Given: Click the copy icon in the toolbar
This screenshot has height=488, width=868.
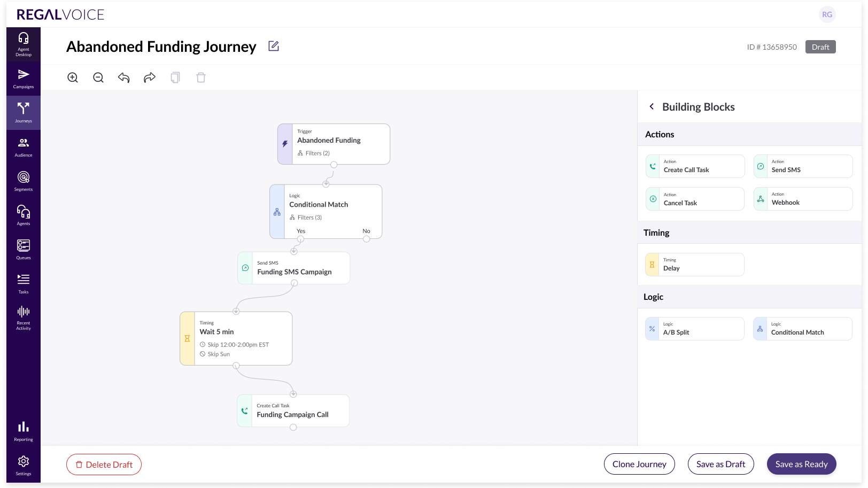Looking at the screenshot, I should click(x=175, y=78).
